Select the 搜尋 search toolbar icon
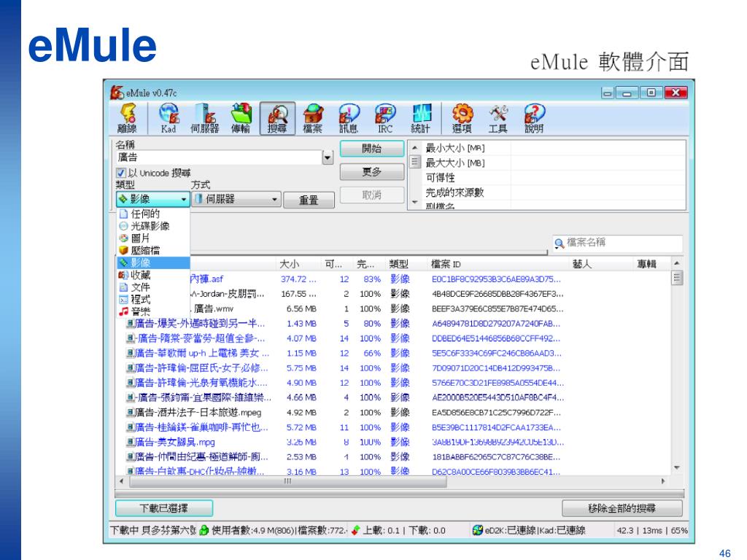 [x=277, y=118]
